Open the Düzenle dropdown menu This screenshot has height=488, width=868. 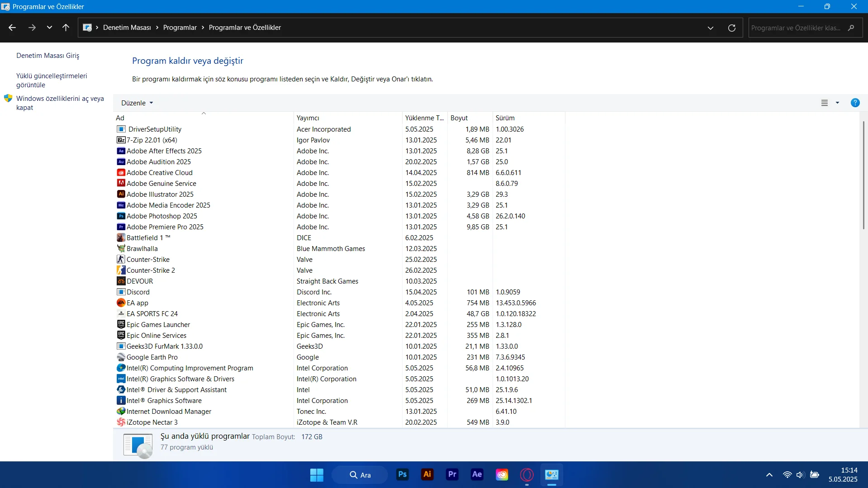click(137, 103)
